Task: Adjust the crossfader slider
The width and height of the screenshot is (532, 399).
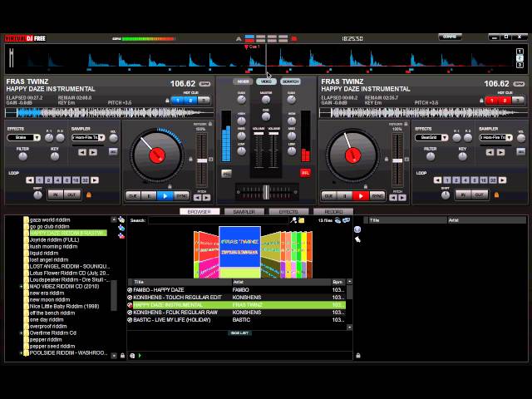Action: (x=266, y=192)
